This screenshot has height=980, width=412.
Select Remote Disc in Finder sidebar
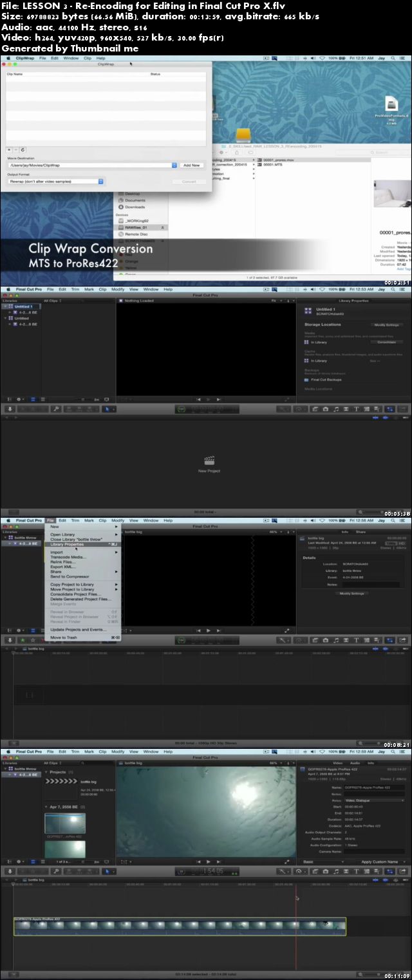[135, 234]
